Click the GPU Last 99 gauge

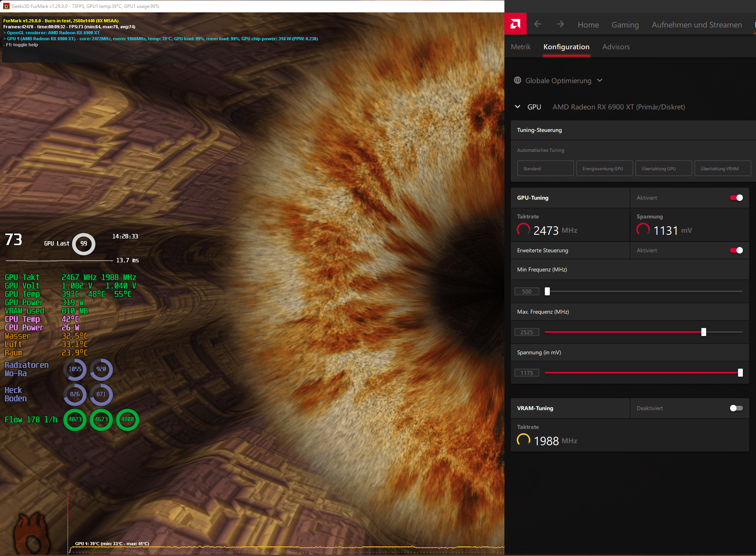coord(83,244)
